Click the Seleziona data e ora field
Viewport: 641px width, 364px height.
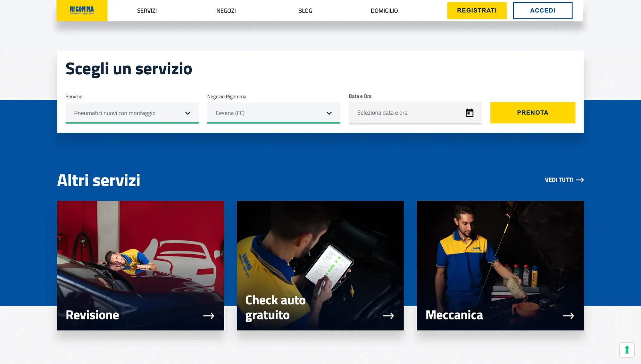(415, 113)
